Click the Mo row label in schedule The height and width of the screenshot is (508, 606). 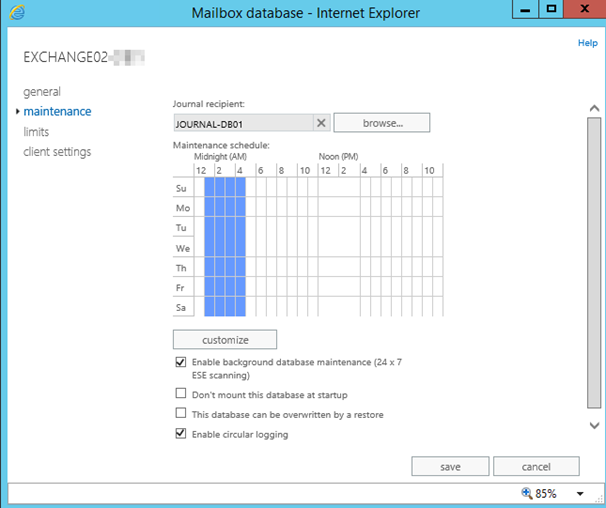183,208
